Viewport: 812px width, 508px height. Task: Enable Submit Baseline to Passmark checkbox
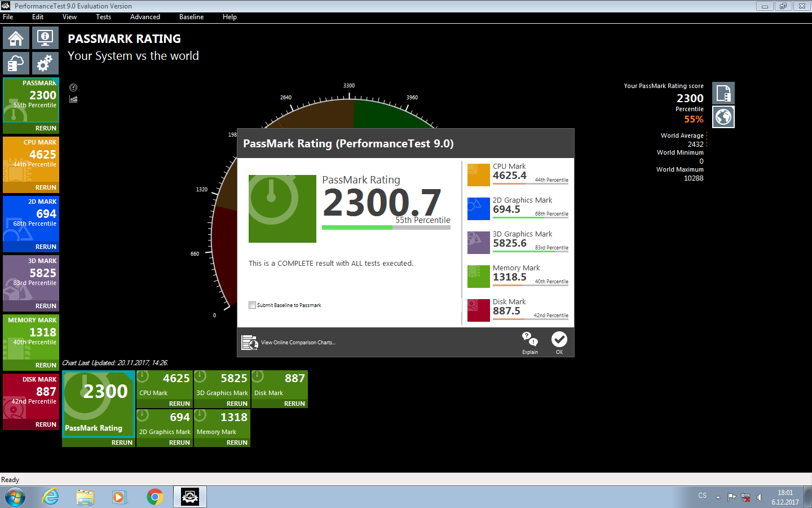click(x=252, y=305)
